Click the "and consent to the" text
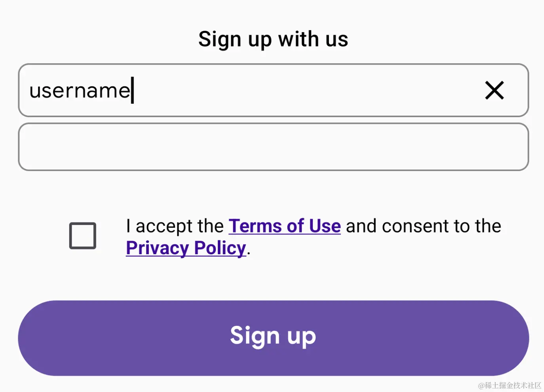544x392 pixels. 423,226
